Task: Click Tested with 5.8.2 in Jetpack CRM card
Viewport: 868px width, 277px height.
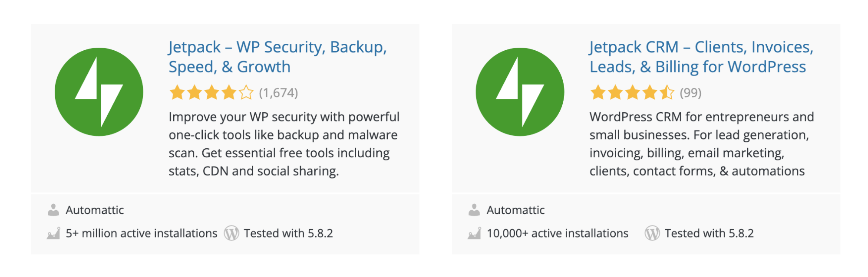Action: click(x=709, y=233)
